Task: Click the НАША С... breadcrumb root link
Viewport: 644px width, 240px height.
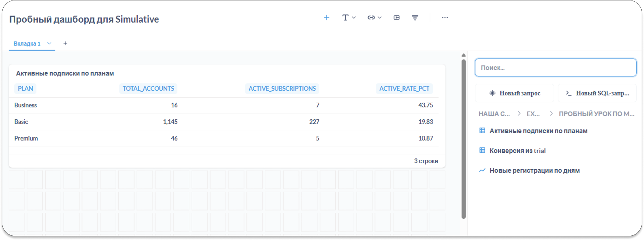Action: [494, 113]
